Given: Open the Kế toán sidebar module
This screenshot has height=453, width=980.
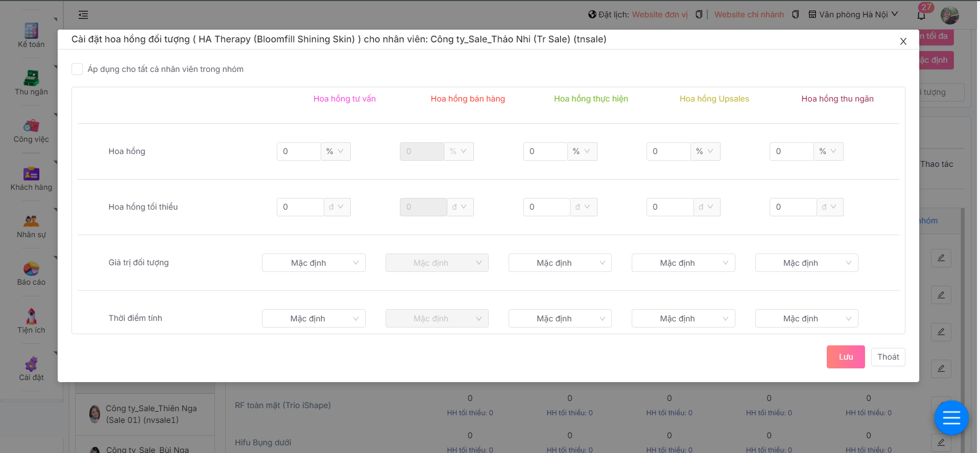Looking at the screenshot, I should coord(31,35).
